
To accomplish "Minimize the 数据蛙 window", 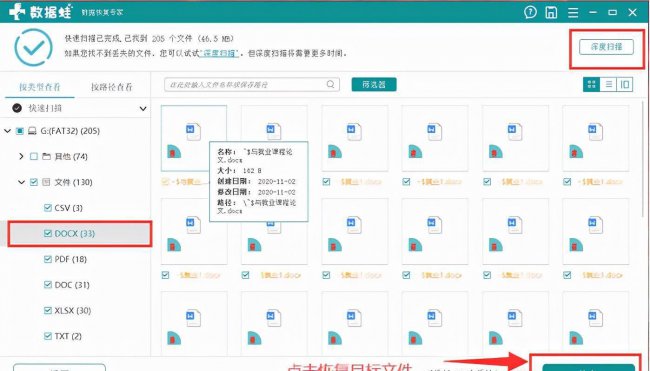I will (x=593, y=12).
